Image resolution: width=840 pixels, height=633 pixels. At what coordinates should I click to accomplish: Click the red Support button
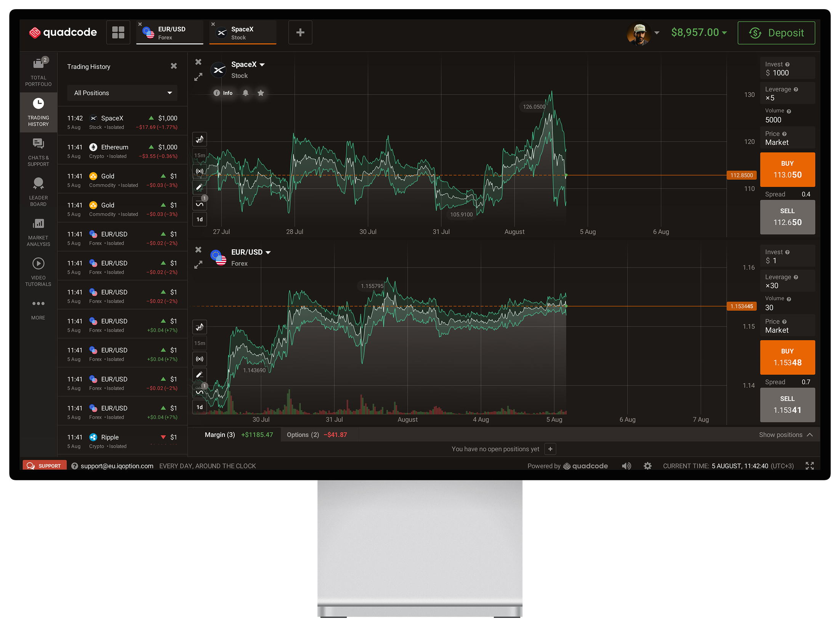[44, 465]
